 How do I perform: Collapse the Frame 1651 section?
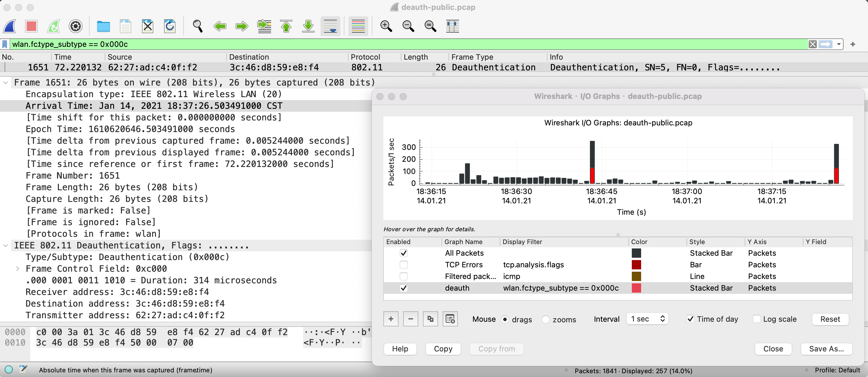point(6,83)
